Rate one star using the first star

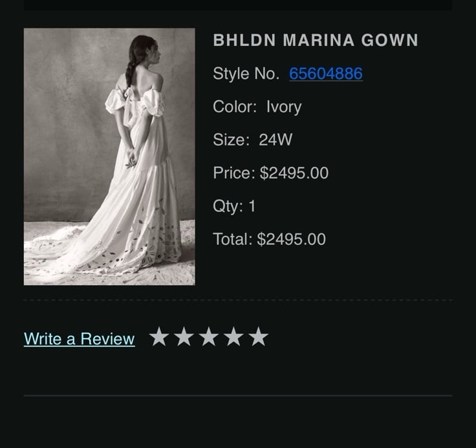(159, 336)
